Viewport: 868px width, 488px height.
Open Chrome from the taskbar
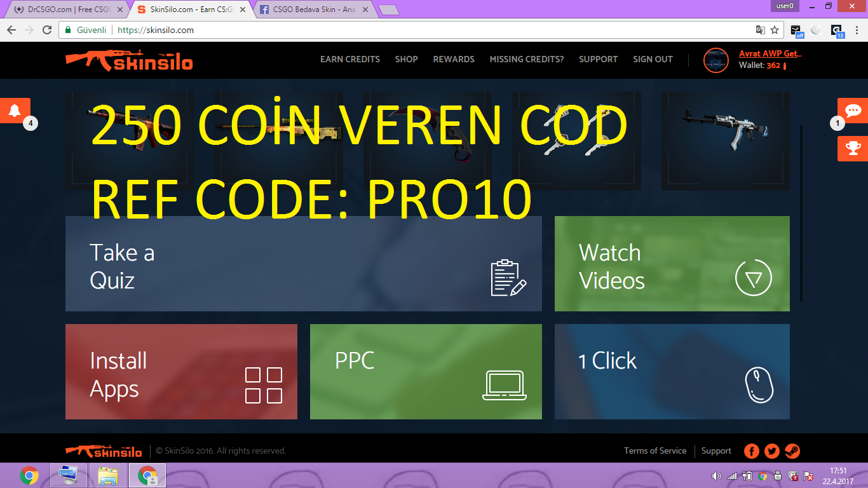(x=29, y=475)
